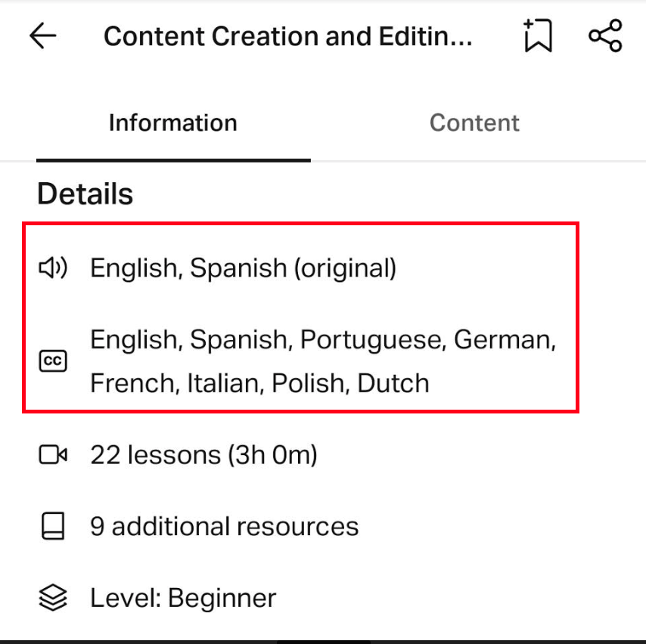The image size is (646, 644).
Task: Tap the video camera lessons icon
Action: pyautogui.click(x=53, y=455)
